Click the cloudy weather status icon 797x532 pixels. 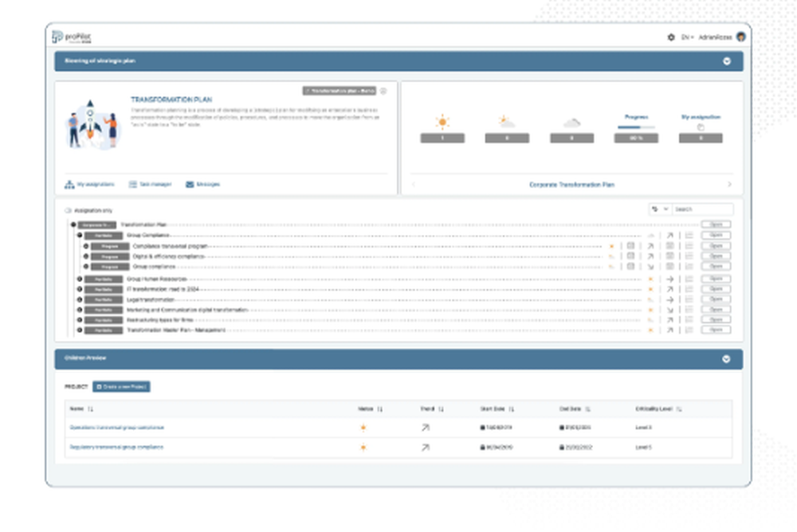pyautogui.click(x=571, y=123)
